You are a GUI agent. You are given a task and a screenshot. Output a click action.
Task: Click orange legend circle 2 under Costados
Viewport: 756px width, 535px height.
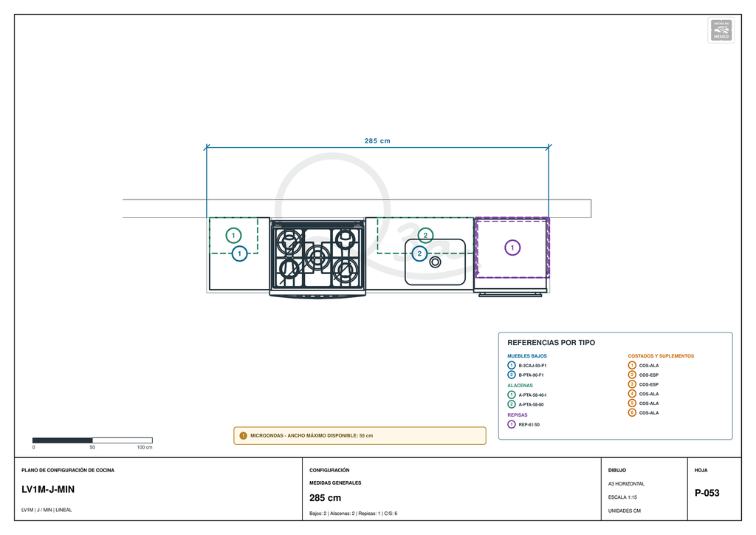632,375
